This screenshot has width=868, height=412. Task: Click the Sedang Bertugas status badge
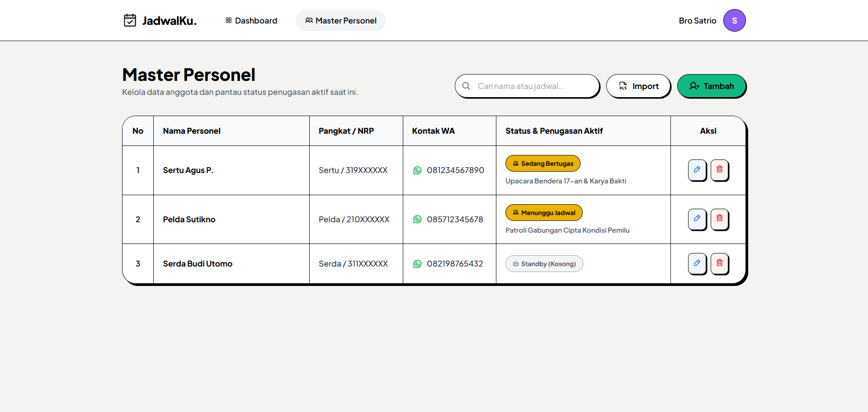543,164
